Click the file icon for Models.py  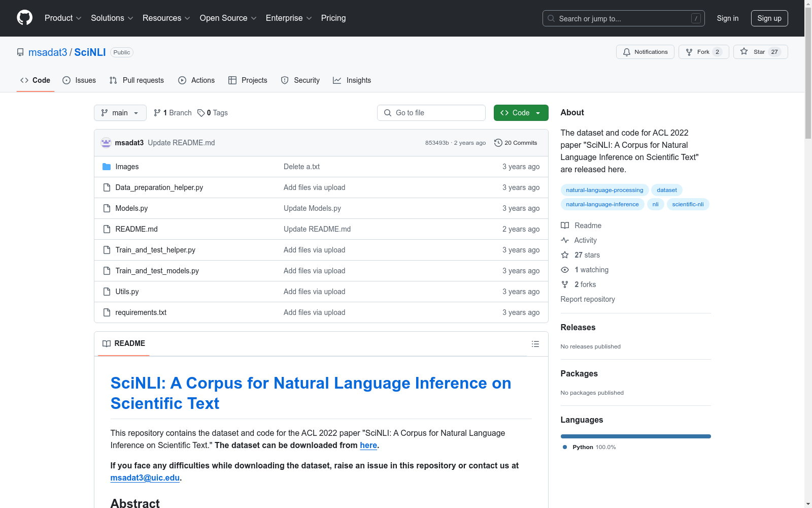[x=107, y=208]
